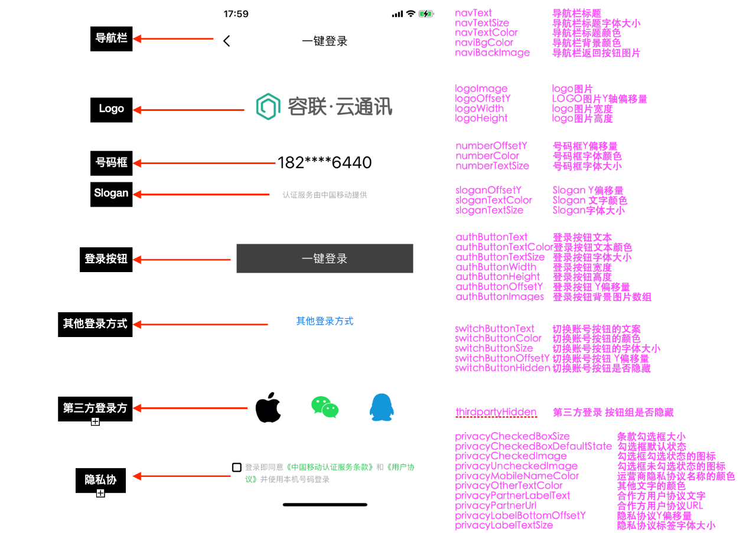The image size is (756, 533).
Task: Click the black 其他登录方式 label
Action: [95, 324]
